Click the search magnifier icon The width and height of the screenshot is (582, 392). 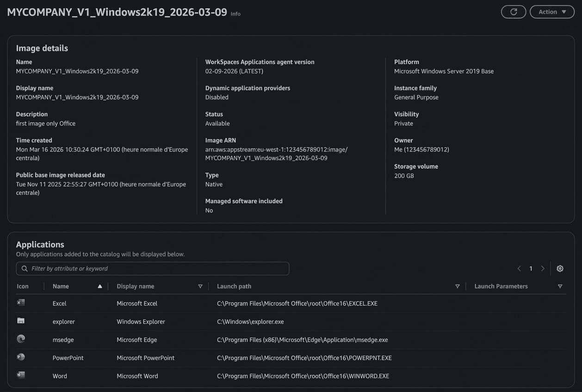25,269
